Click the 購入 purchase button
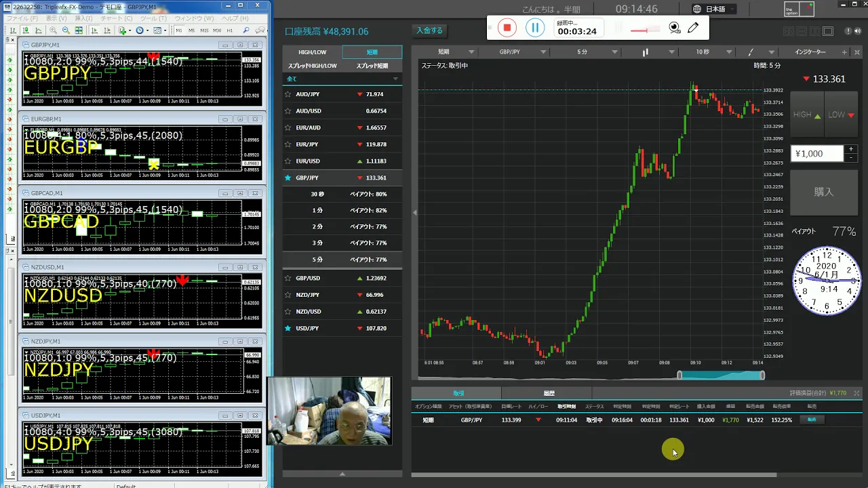 [x=824, y=192]
